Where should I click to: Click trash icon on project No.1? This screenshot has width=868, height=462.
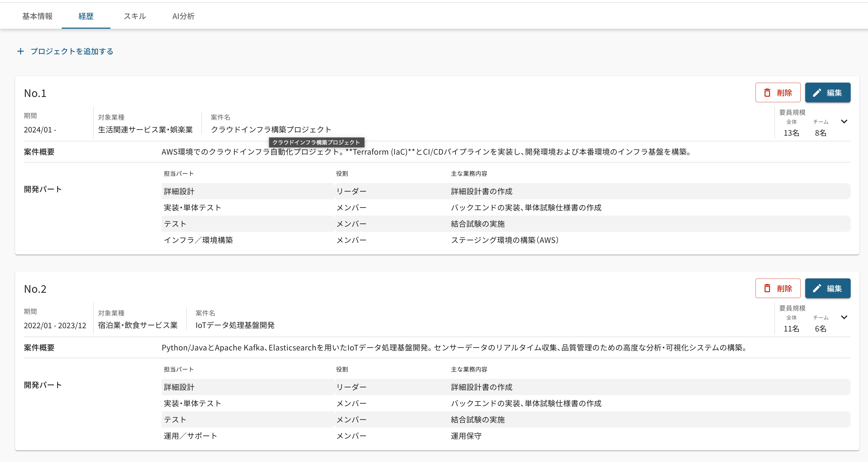[767, 93]
